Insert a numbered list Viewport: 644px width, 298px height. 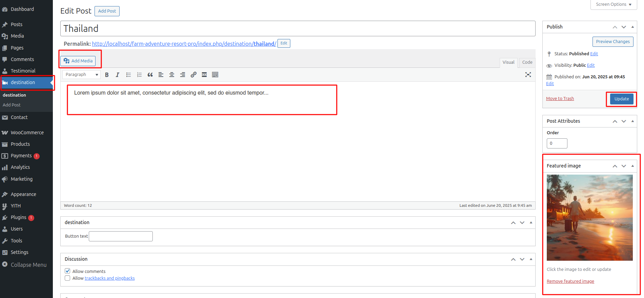[x=139, y=75]
